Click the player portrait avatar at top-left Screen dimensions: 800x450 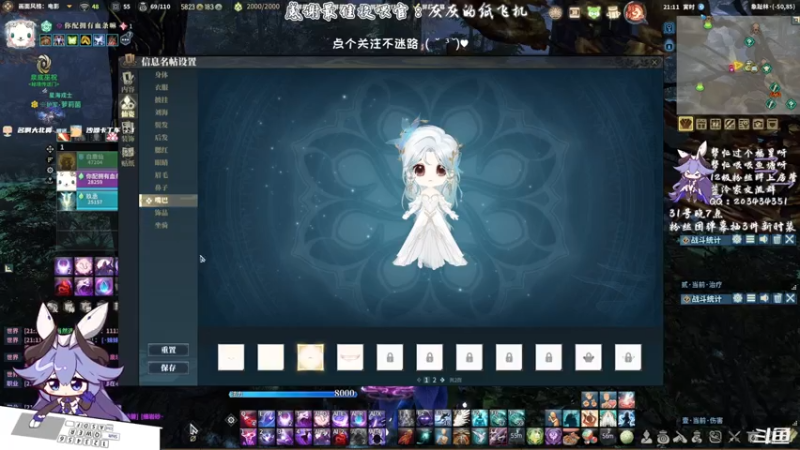(20, 34)
